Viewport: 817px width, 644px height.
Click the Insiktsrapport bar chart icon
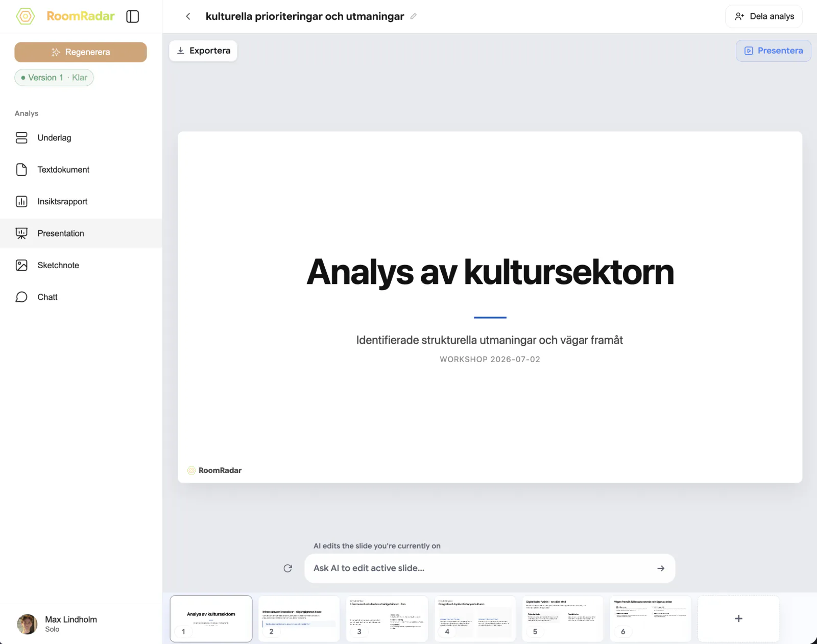click(x=21, y=202)
